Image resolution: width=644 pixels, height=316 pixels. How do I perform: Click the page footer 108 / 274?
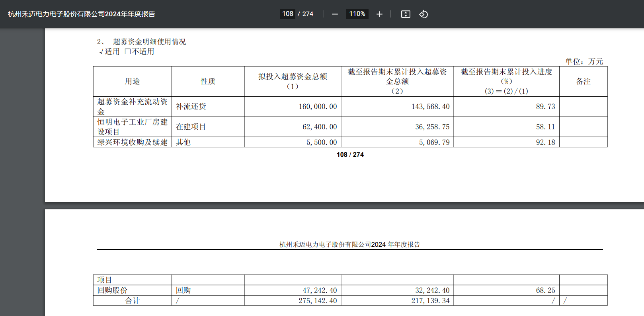pyautogui.click(x=350, y=154)
